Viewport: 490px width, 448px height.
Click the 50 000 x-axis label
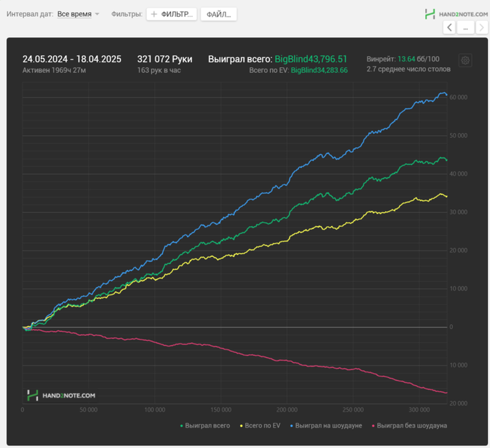(x=88, y=409)
